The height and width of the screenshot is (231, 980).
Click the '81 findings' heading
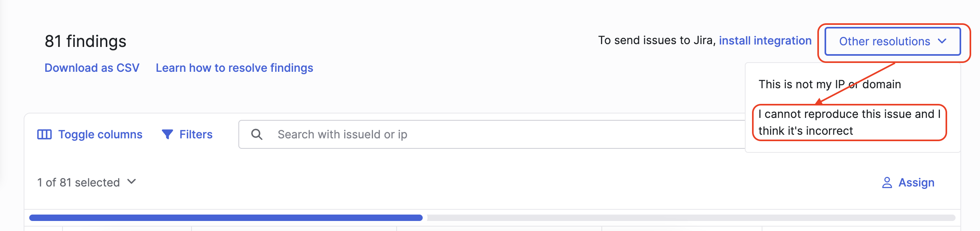click(85, 41)
